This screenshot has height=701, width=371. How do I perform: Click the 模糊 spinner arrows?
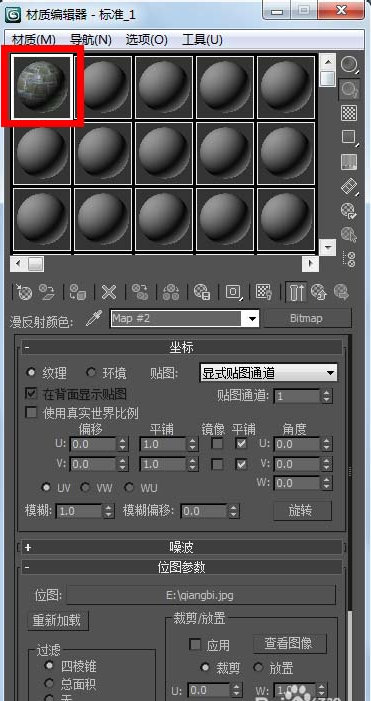[x=108, y=511]
